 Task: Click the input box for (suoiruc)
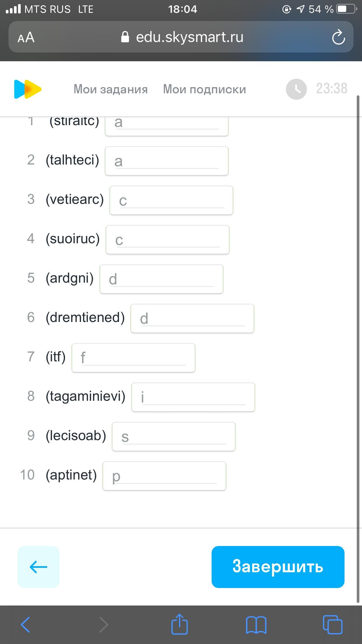(x=168, y=240)
